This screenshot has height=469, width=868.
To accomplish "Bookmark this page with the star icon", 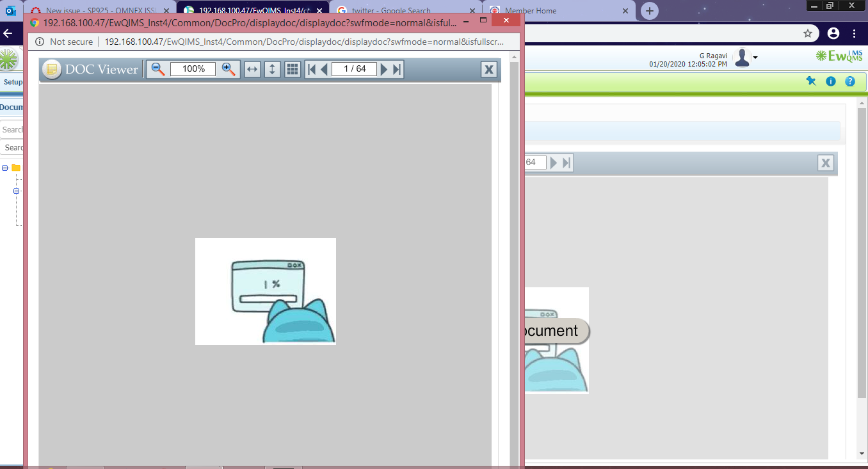I will [x=808, y=33].
